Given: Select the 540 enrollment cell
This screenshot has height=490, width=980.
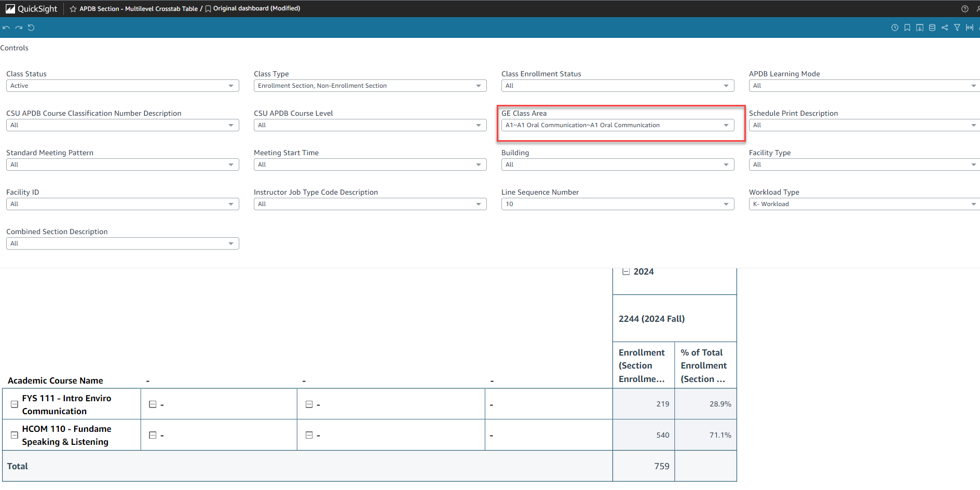Looking at the screenshot, I should (644, 435).
